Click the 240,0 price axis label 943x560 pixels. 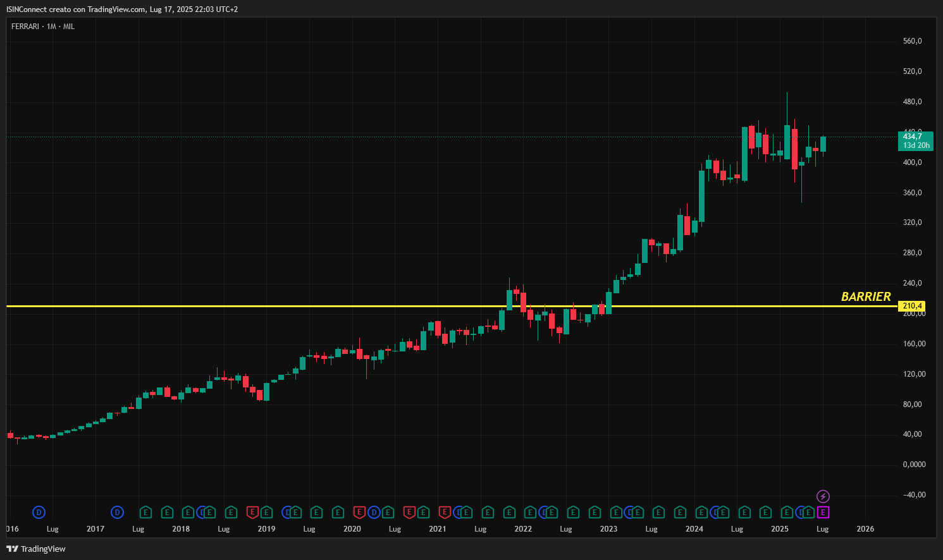912,283
